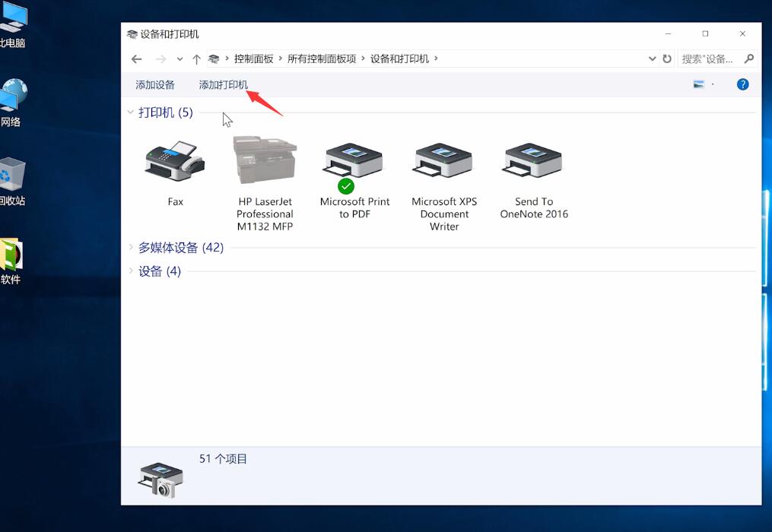Open the Send To OneNote 2016 printer
The image size is (772, 532).
[x=532, y=161]
